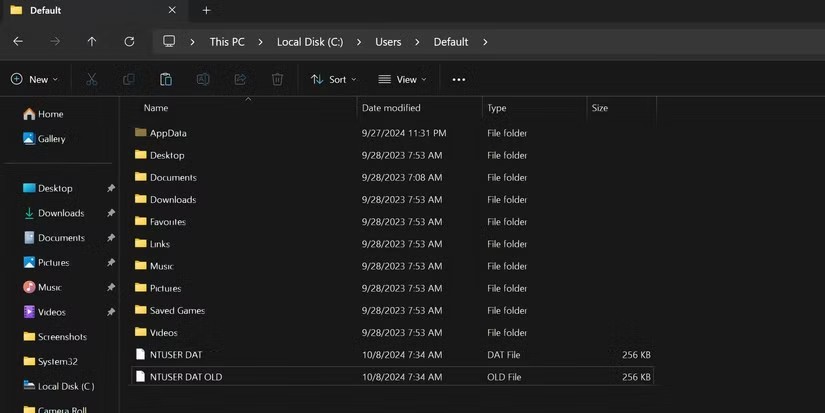Click the Rename icon in toolbar
Image resolution: width=825 pixels, height=413 pixels.
pyautogui.click(x=203, y=79)
